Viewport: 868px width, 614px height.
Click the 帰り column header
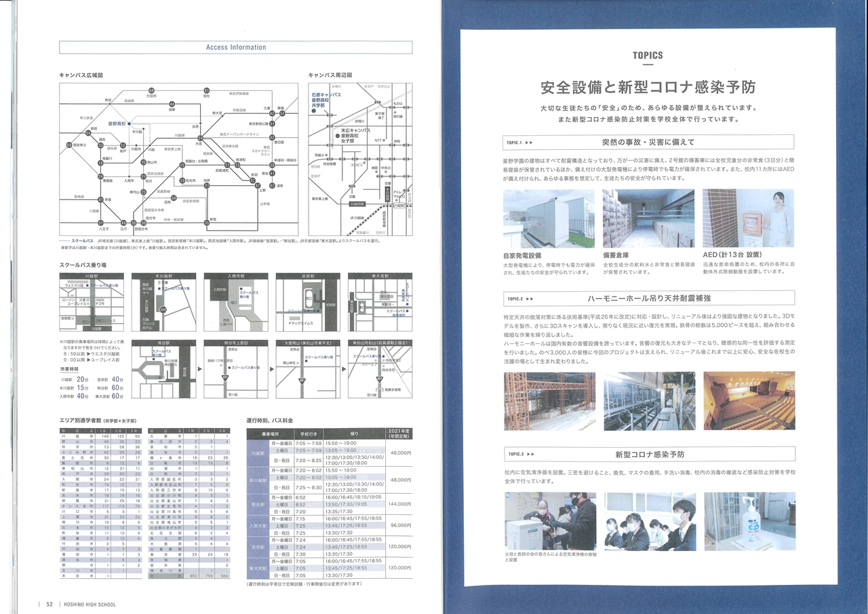355,433
